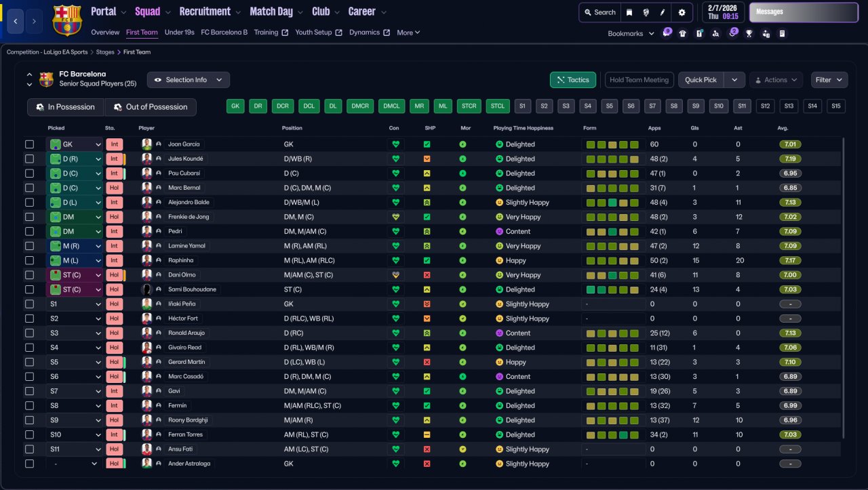The height and width of the screenshot is (490, 868).
Task: Open the document page icon shortcut
Action: [x=782, y=33]
